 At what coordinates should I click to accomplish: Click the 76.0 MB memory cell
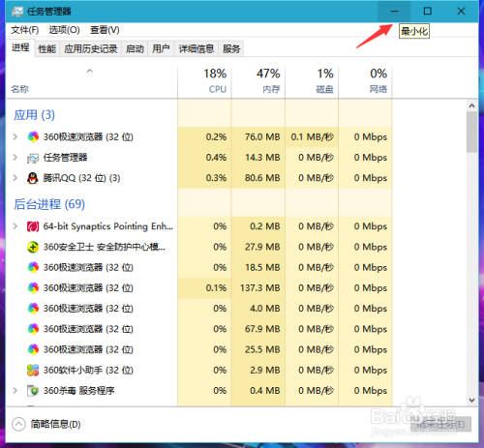pyautogui.click(x=258, y=137)
